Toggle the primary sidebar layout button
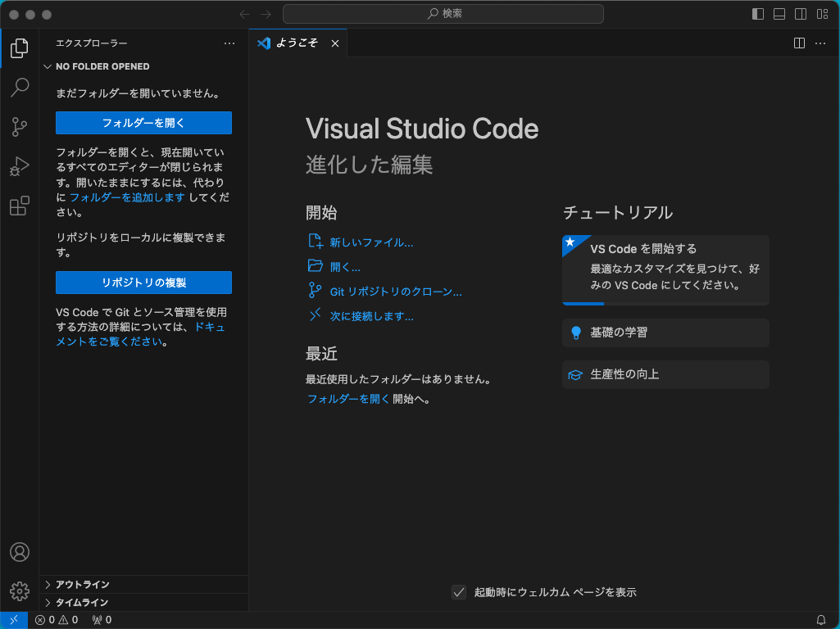 click(758, 14)
